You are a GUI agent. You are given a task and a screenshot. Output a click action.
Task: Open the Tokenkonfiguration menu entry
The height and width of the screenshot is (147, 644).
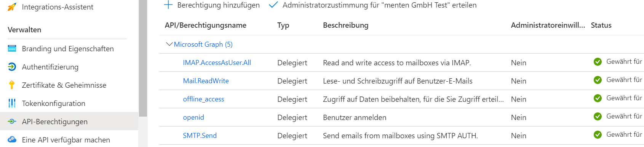[54, 103]
